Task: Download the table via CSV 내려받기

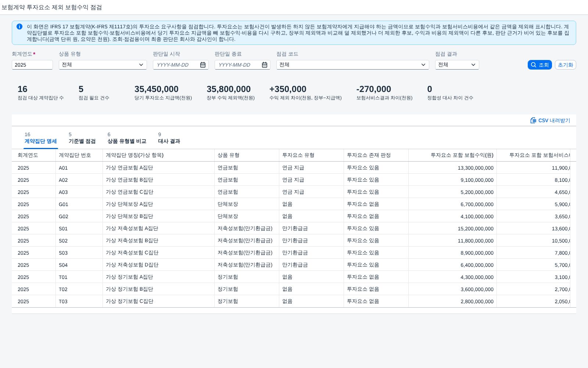Action: tap(550, 120)
